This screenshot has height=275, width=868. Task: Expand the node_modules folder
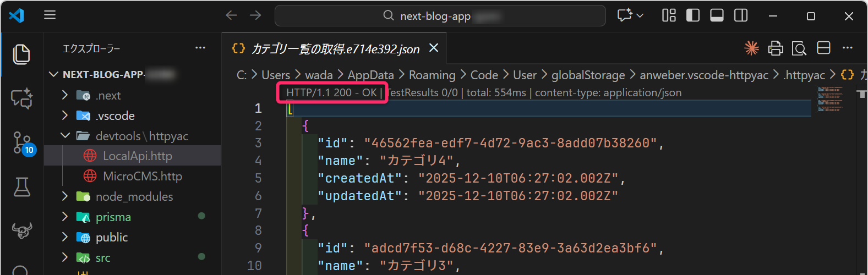coord(134,196)
